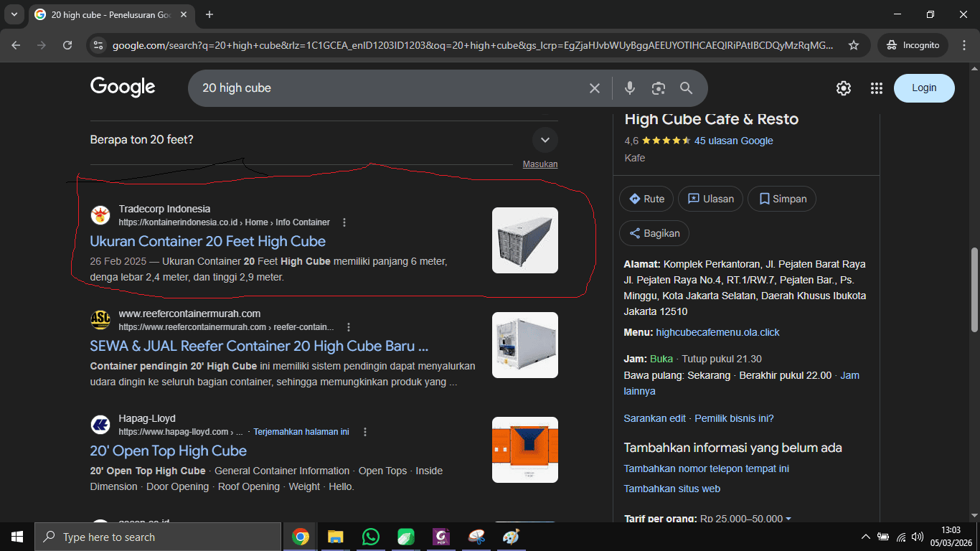Open a new browser tab
The width and height of the screenshot is (980, 551).
(209, 14)
